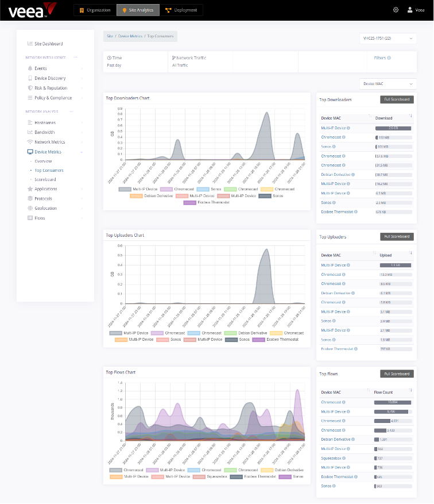Screen dimensions: 434x504
Task: Select Top Consumers in the sidebar
Action: tap(49, 170)
